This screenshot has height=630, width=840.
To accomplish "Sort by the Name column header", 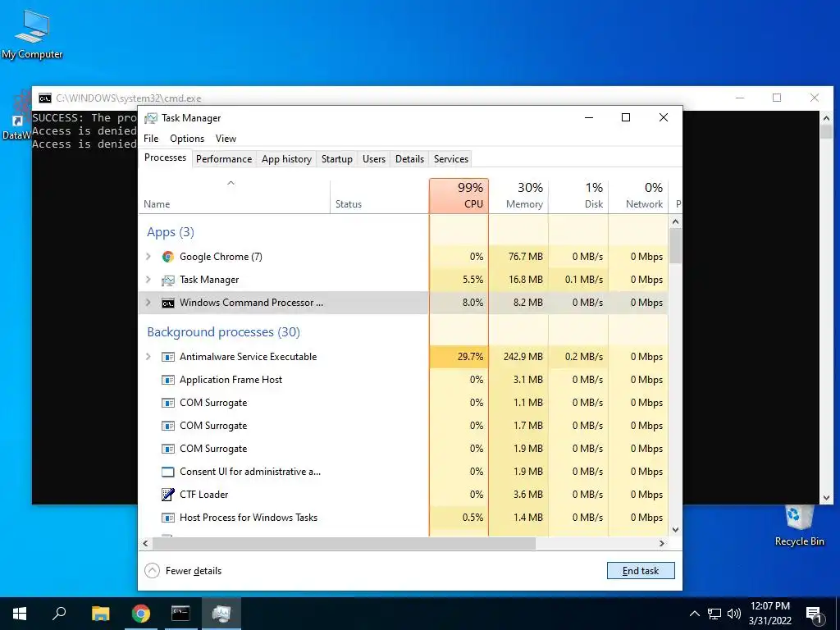I will (x=234, y=196).
